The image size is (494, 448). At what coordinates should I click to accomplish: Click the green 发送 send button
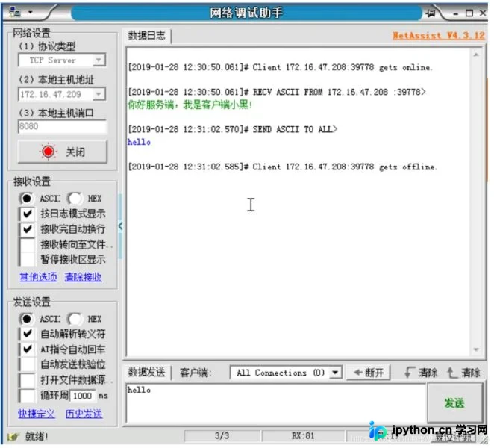click(454, 402)
